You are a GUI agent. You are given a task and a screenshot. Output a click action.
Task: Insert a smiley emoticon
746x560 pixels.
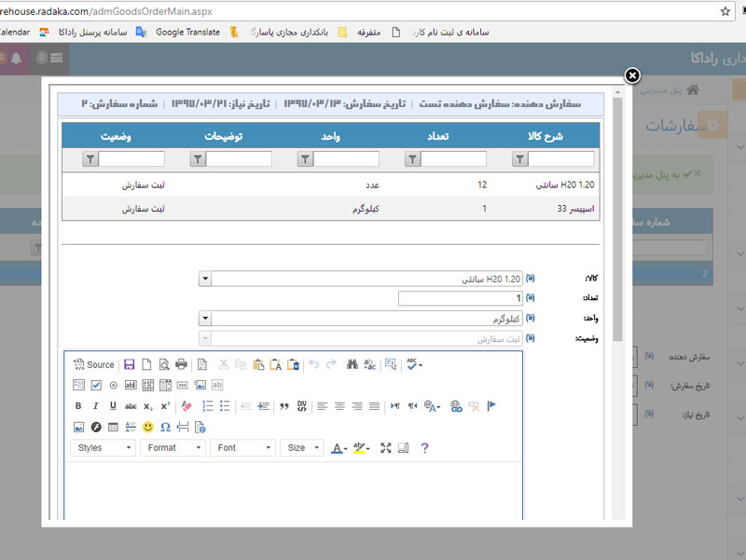click(x=147, y=427)
